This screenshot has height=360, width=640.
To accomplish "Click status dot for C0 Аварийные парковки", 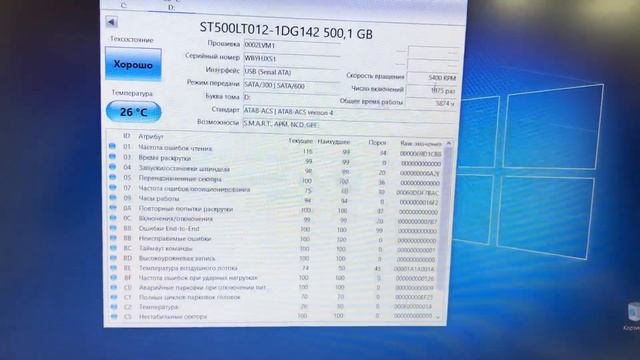I will click(114, 287).
